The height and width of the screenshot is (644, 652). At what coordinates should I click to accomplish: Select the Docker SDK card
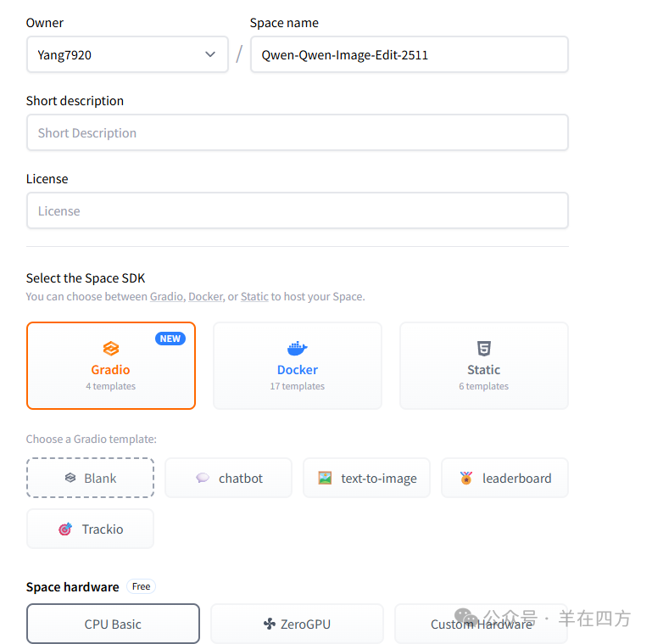coord(297,366)
